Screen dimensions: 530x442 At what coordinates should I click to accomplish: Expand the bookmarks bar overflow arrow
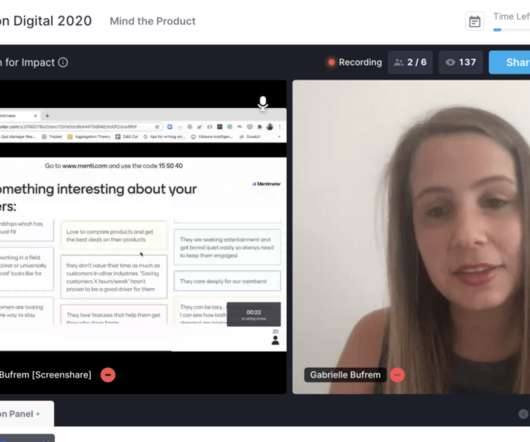coord(279,137)
